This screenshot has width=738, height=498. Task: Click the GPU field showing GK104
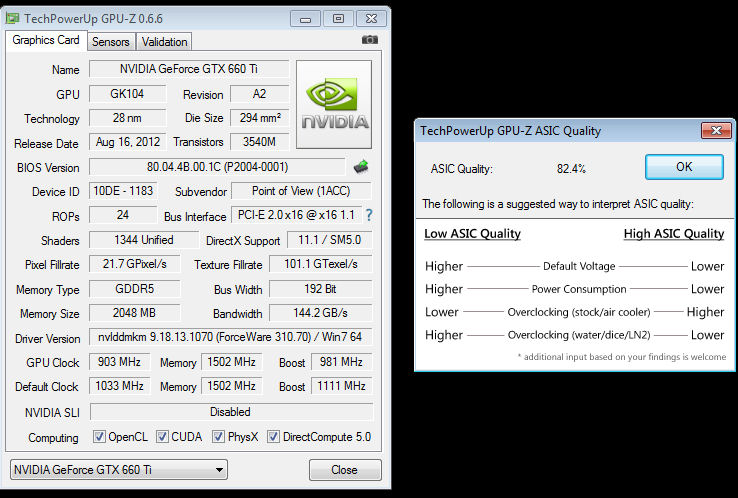coord(127,94)
